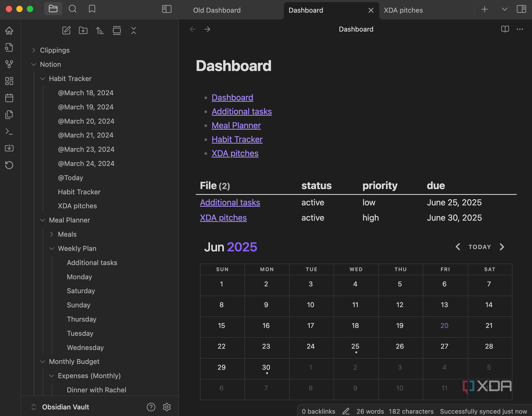Viewport: 532px width, 416px height.
Task: Open the search pane
Action: click(73, 9)
